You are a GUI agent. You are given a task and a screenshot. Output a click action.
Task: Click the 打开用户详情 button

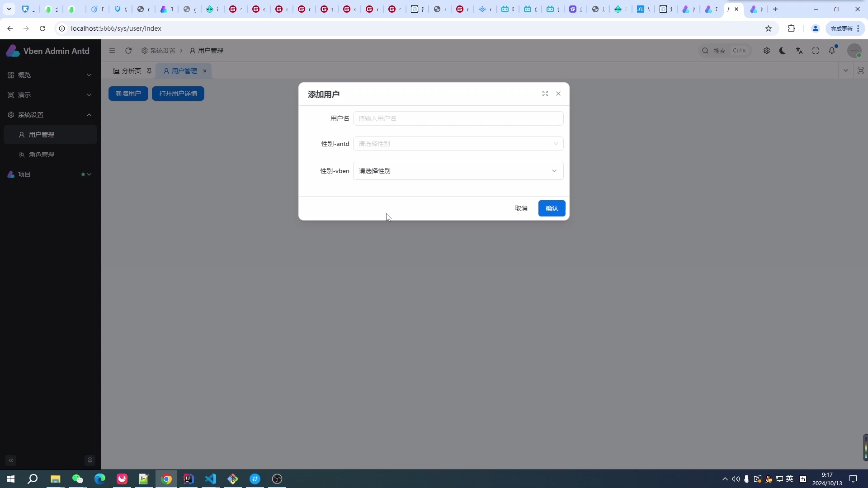178,94
